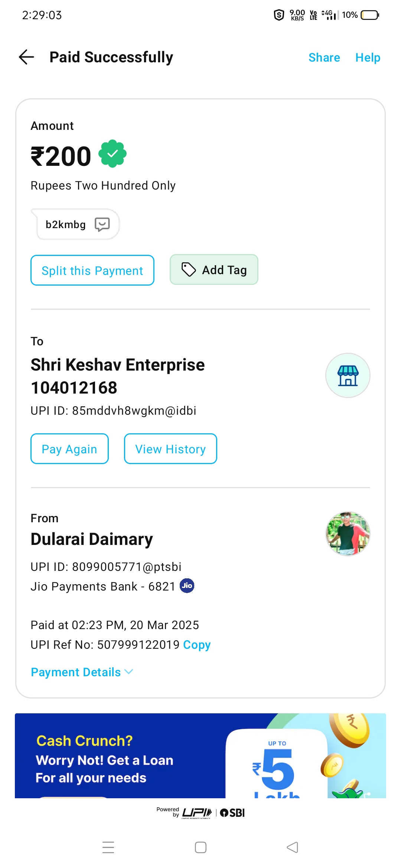The image size is (401, 868).
Task: Tap the Android back triangle button
Action: point(293,847)
